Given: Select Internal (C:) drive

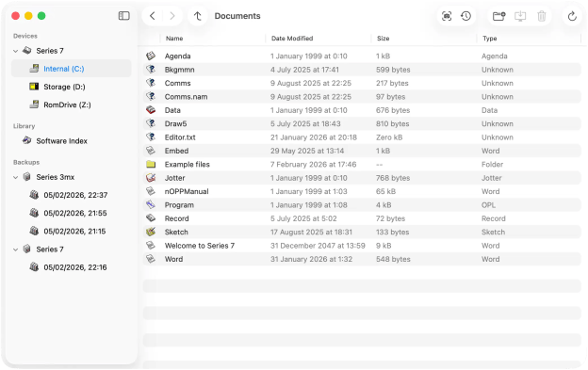Looking at the screenshot, I should [72, 69].
